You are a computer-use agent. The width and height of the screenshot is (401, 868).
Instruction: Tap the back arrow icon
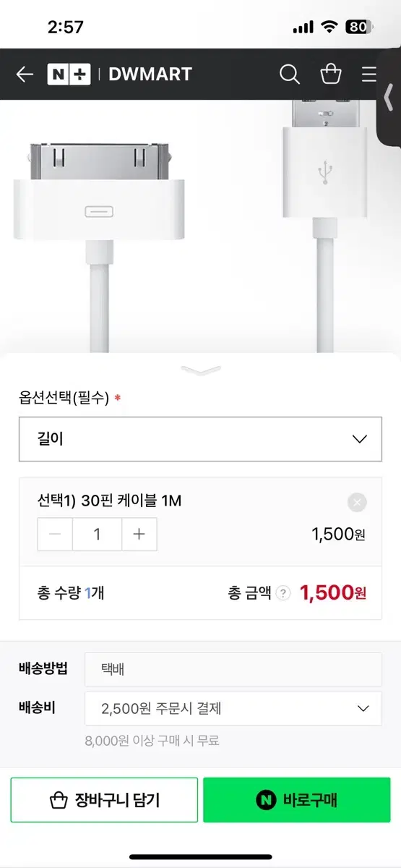point(25,74)
